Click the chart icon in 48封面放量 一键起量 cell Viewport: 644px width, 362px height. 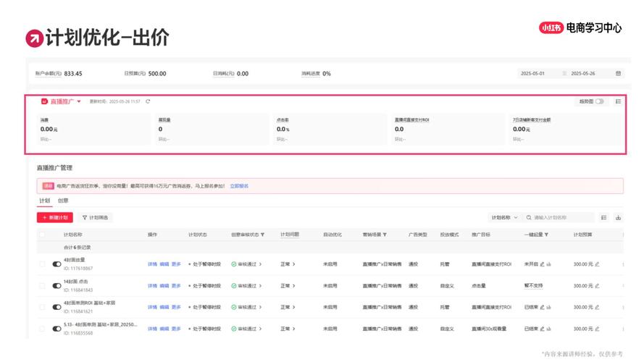pyautogui.click(x=549, y=264)
